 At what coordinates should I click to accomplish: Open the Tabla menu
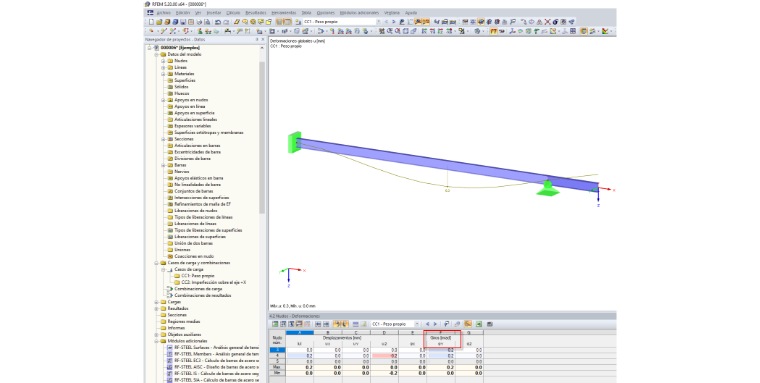pos(306,13)
